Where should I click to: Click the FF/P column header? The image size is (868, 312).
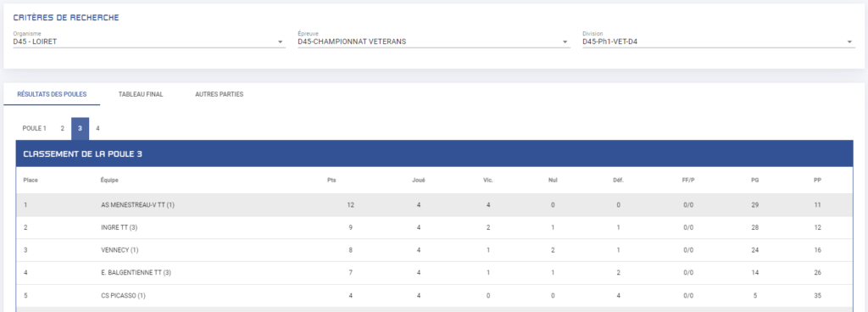(x=688, y=181)
